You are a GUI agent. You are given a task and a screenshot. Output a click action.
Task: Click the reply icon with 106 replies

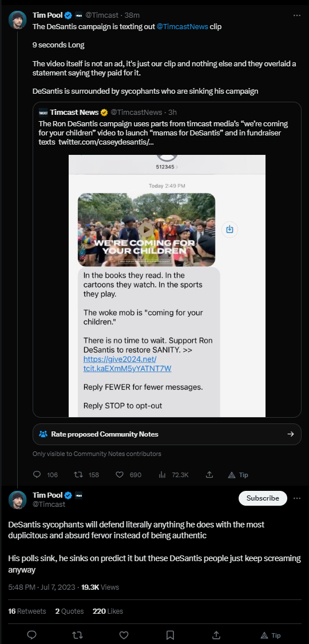[x=37, y=475]
